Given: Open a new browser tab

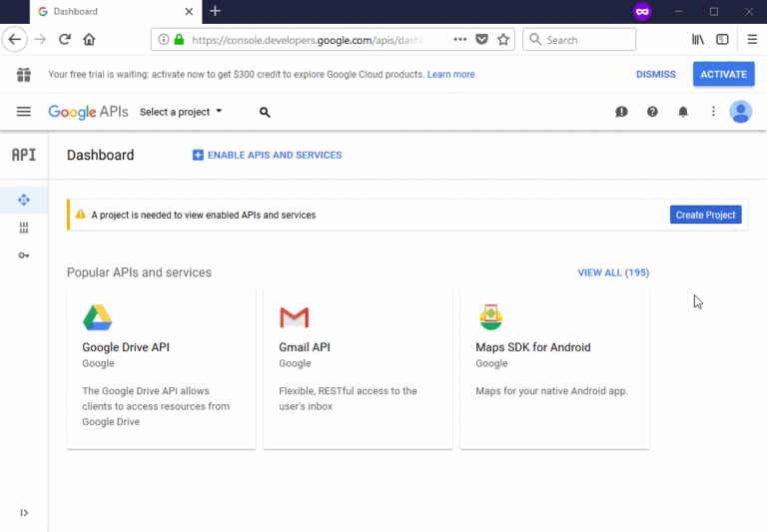Looking at the screenshot, I should (216, 11).
